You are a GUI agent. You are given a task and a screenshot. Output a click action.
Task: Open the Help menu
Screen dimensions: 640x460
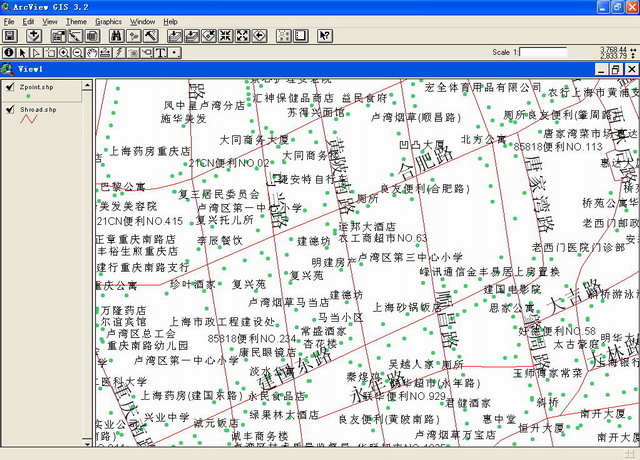click(x=170, y=22)
